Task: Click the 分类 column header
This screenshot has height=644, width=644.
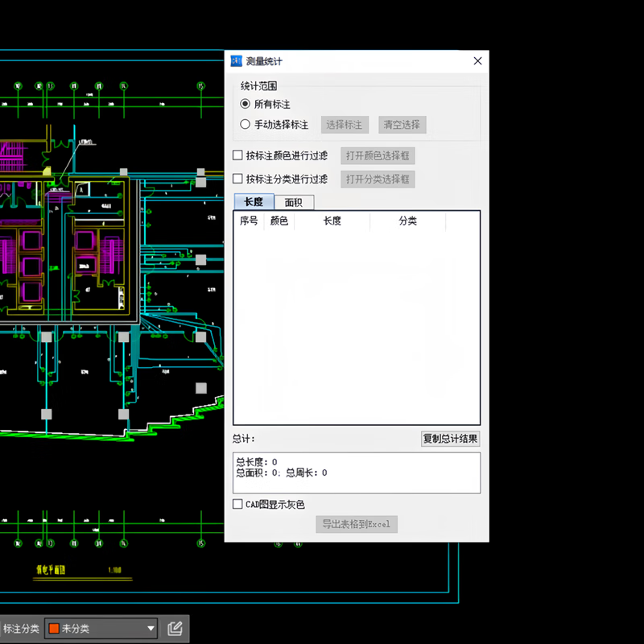Action: pos(407,221)
